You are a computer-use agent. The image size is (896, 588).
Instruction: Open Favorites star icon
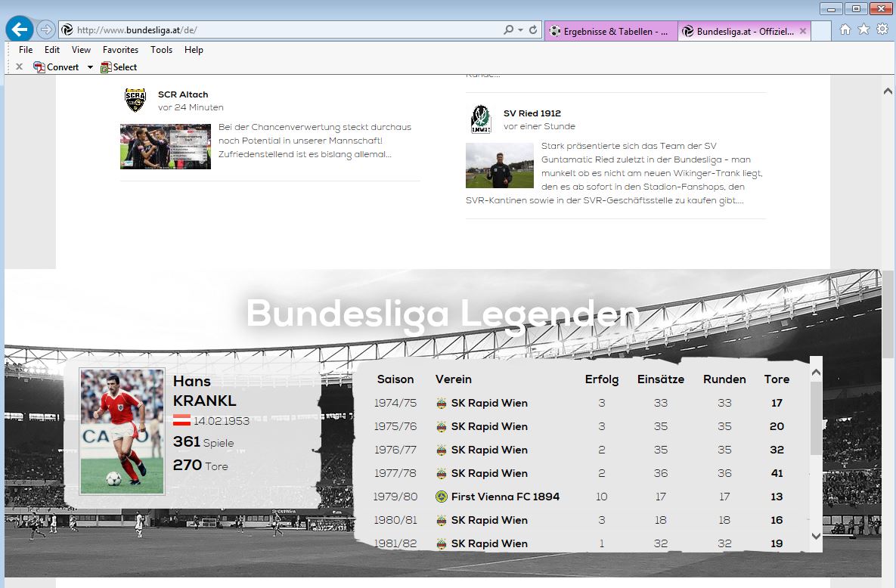coord(863,29)
